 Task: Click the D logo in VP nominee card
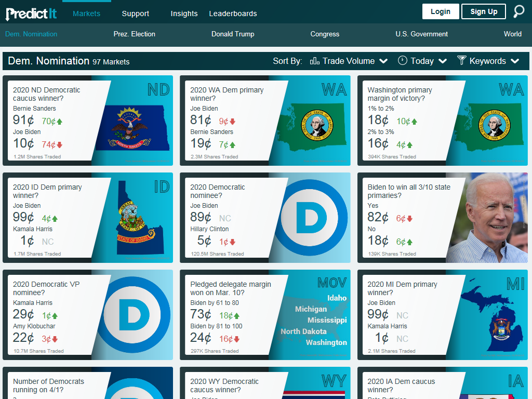pyautogui.click(x=135, y=314)
